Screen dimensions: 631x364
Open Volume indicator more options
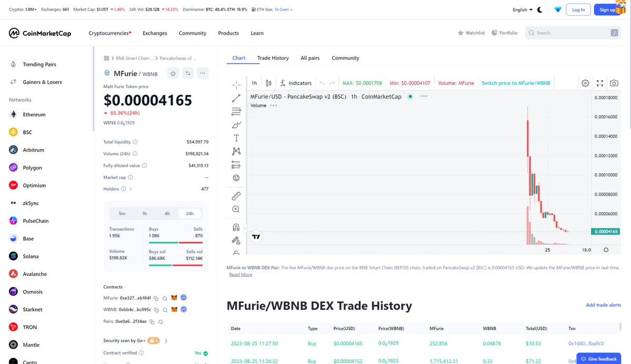[273, 106]
